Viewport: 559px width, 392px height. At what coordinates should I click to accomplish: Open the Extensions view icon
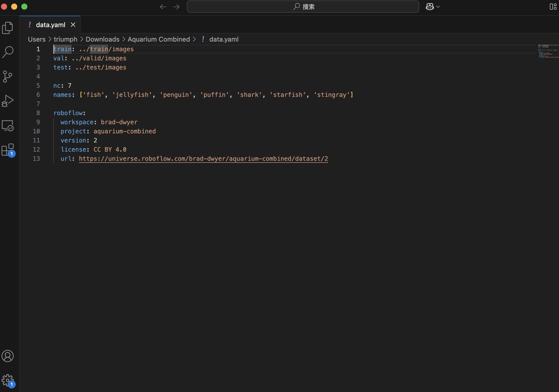tap(8, 150)
